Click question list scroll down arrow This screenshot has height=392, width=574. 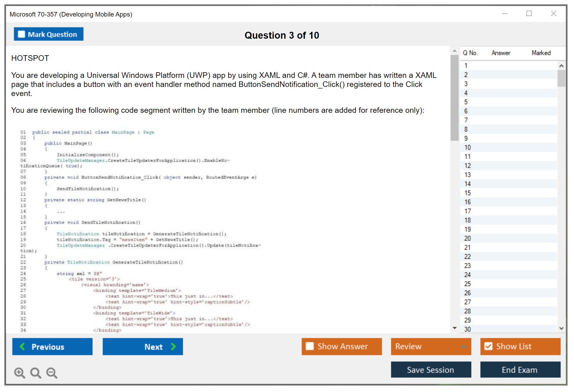pos(561,328)
